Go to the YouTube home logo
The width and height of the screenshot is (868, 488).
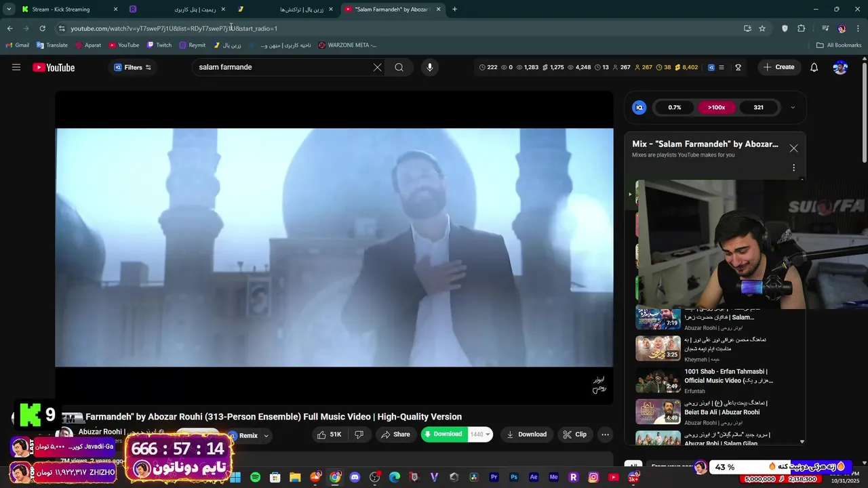tap(54, 67)
